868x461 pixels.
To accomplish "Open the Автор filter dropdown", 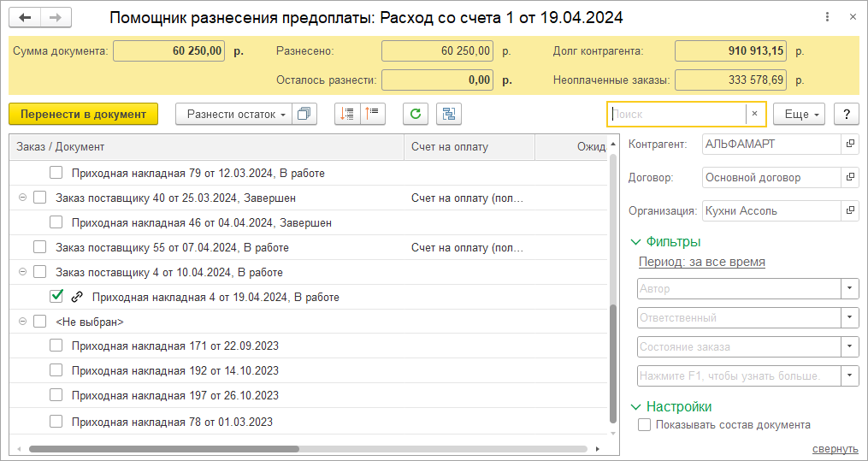I will (x=850, y=289).
